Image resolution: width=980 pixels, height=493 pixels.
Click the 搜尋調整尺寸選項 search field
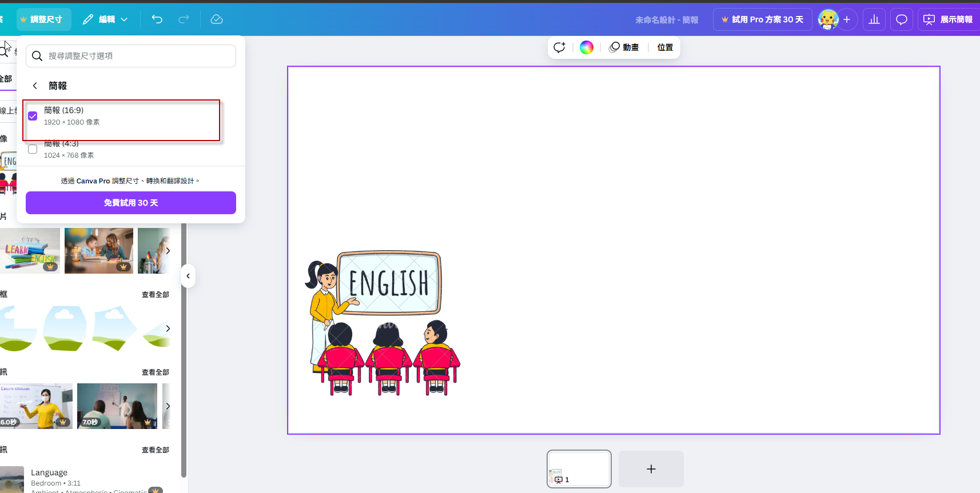tap(137, 56)
